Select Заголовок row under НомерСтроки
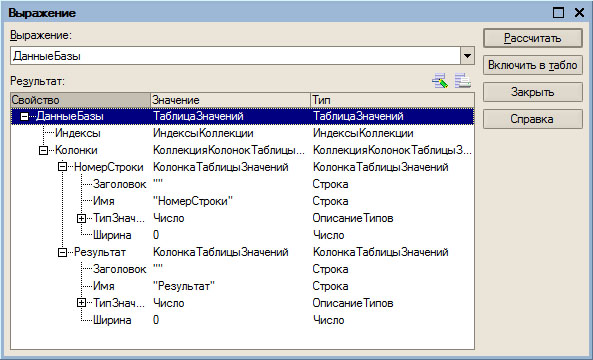Screen dimensions: 593x360 pos(242,184)
